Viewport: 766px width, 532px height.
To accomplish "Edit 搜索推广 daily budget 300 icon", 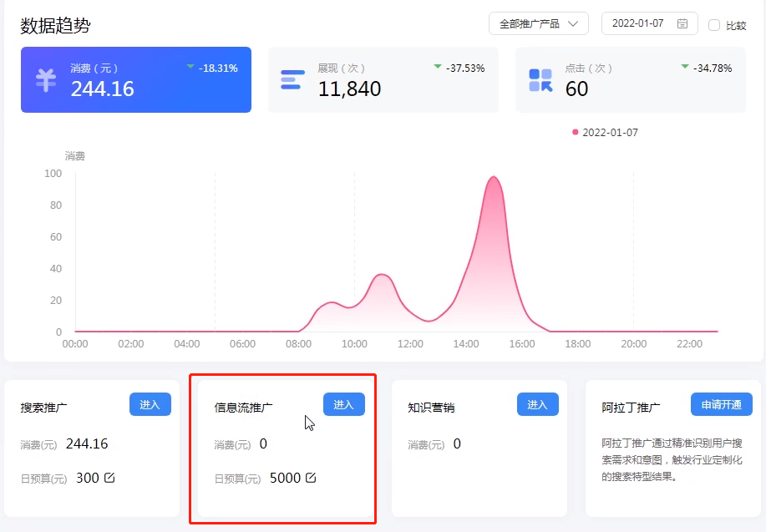I will pos(109,478).
